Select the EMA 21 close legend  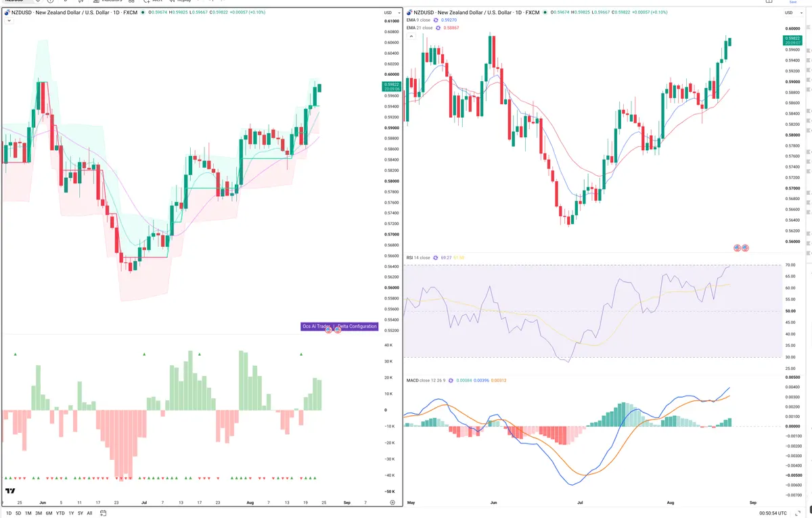tap(420, 28)
